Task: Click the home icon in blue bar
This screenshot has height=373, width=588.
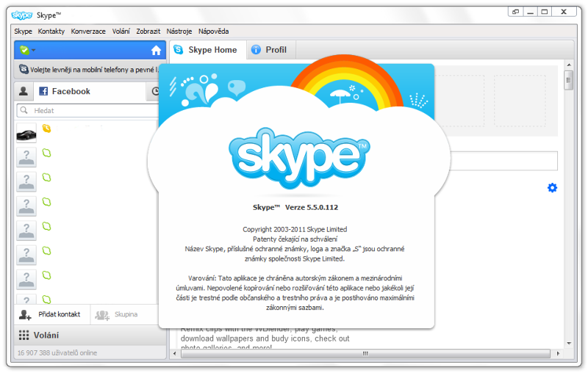Action: (156, 50)
